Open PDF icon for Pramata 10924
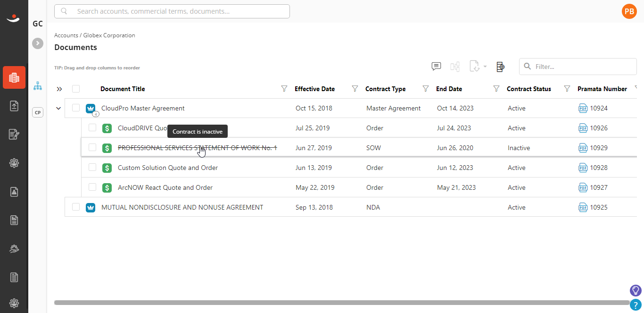 coord(583,109)
